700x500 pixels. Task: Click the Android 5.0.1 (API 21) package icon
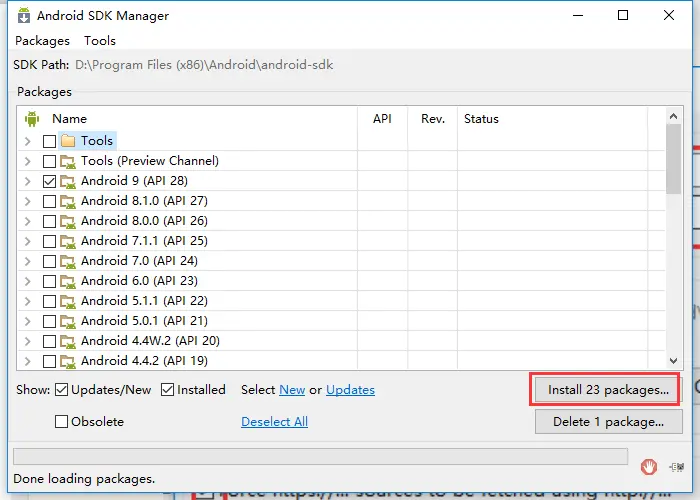pyautogui.click(x=68, y=321)
